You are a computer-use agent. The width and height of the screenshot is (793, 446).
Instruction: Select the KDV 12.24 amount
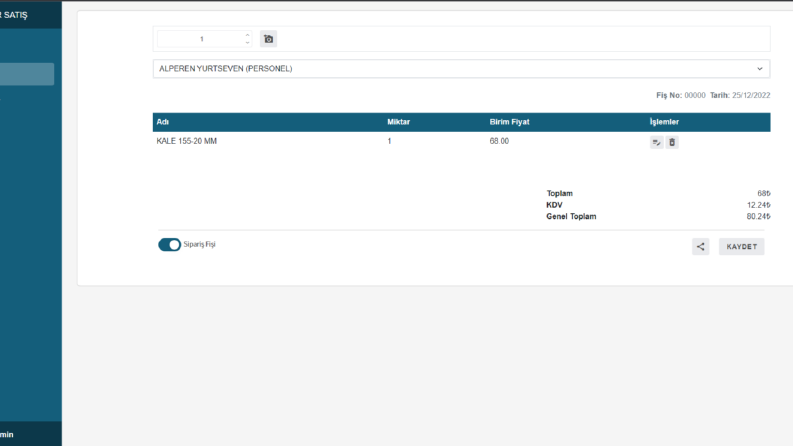759,205
